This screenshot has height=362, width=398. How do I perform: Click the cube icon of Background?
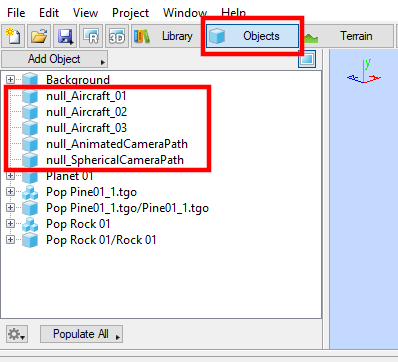pos(30,80)
